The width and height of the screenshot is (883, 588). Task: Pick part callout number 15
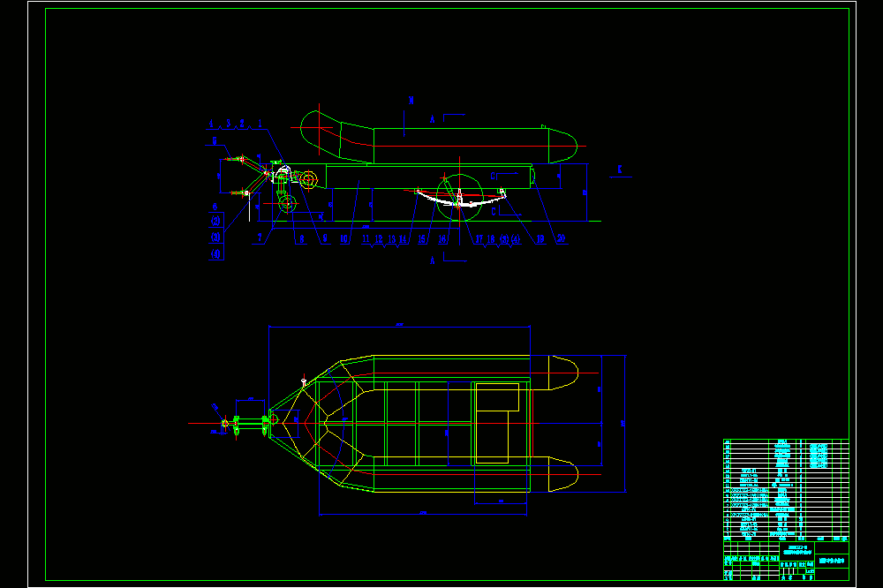(x=422, y=238)
